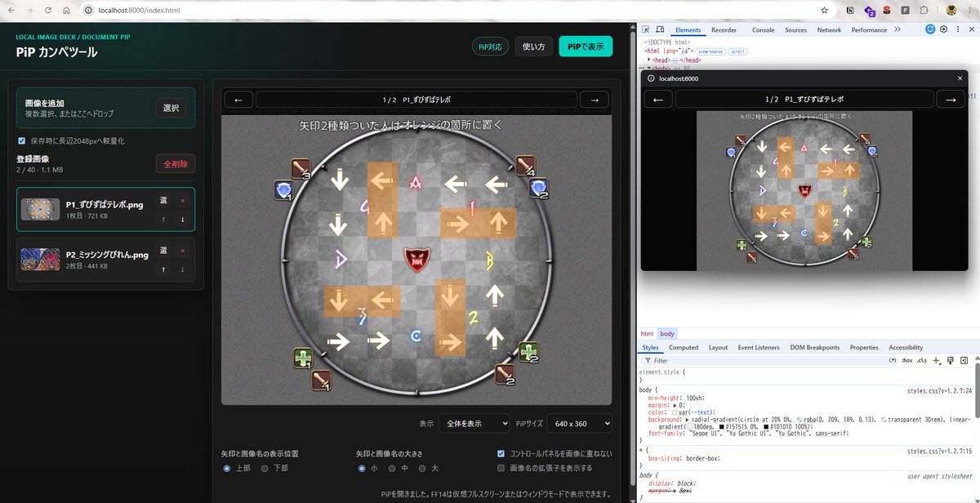This screenshot has width=980, height=503.
Task: Open the 使い方 help button
Action: (533, 47)
